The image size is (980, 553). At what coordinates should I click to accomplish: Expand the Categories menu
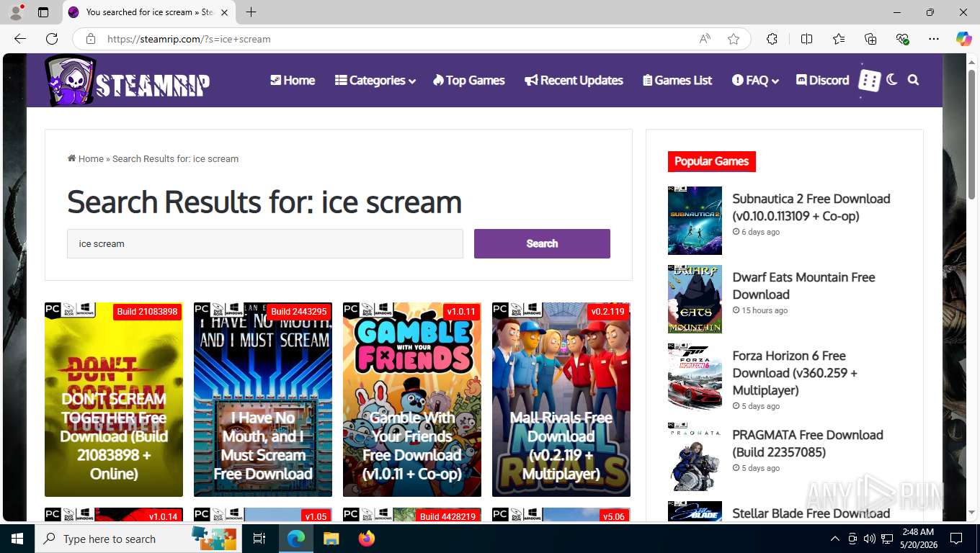click(375, 80)
